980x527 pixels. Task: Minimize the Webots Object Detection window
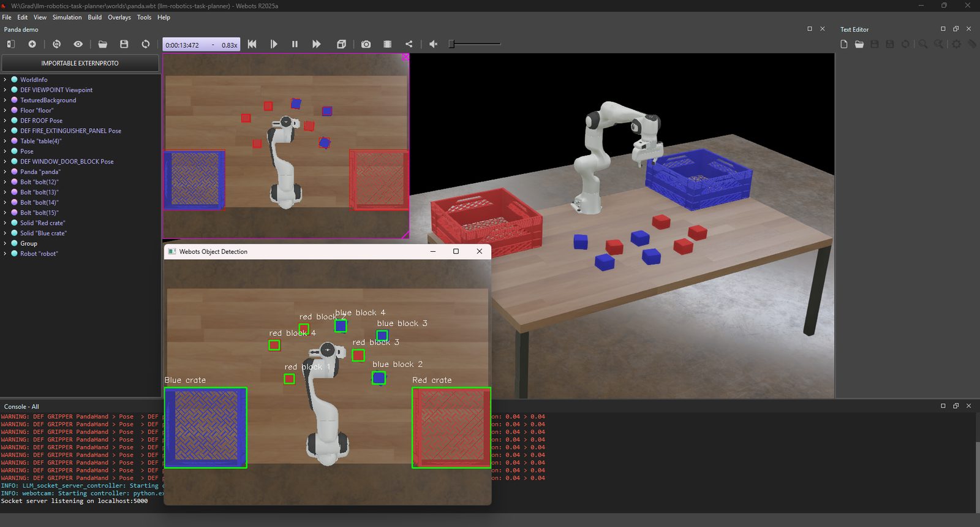(433, 251)
